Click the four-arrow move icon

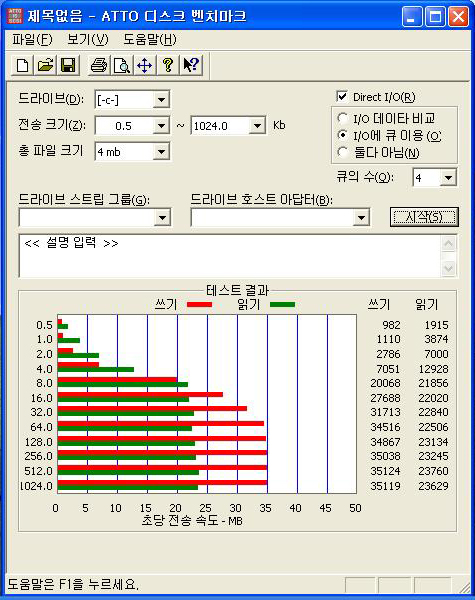tap(145, 65)
